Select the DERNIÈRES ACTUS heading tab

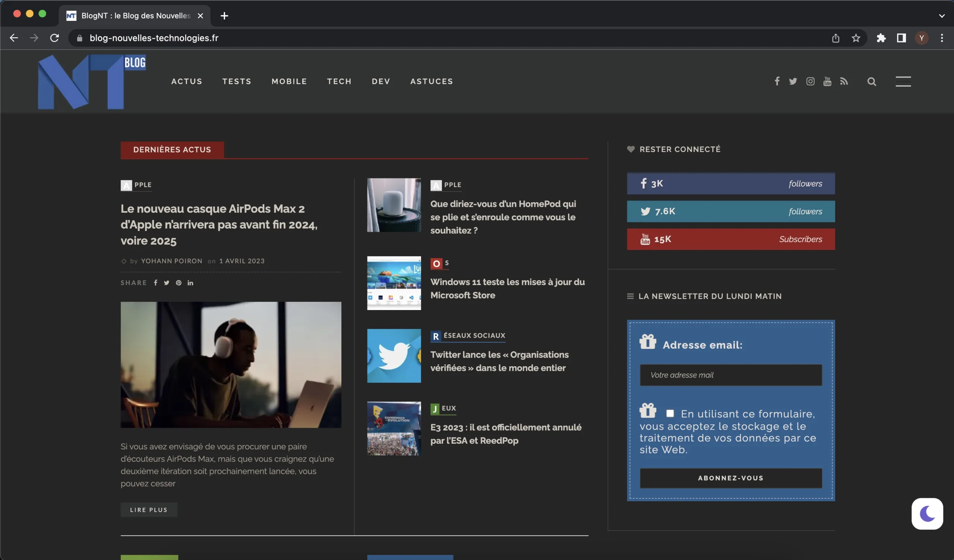click(172, 149)
